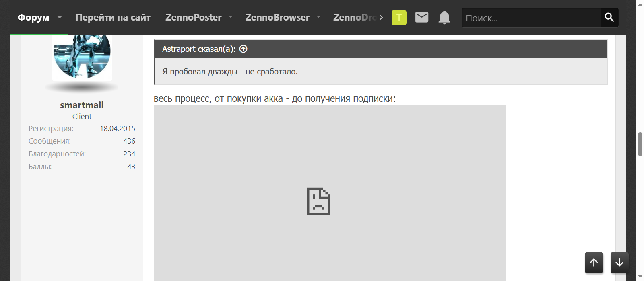This screenshot has width=644, height=281.
Task: Open the yellow T user account avatar
Action: tap(399, 18)
